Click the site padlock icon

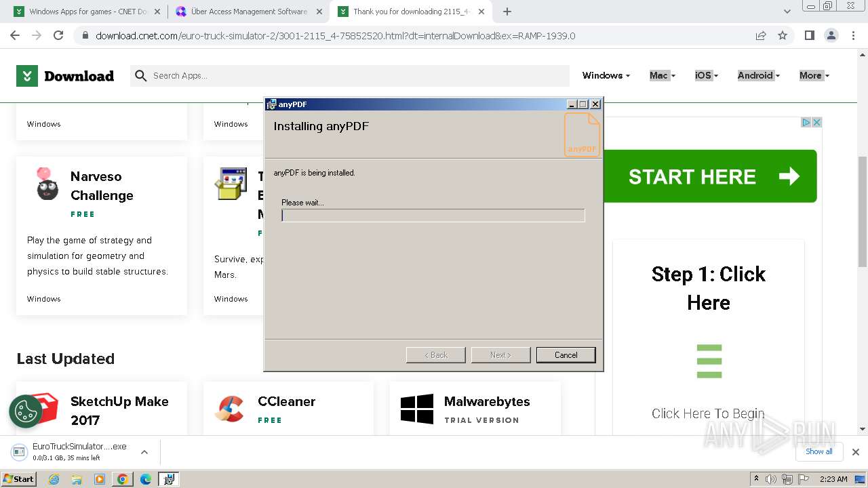[85, 36]
